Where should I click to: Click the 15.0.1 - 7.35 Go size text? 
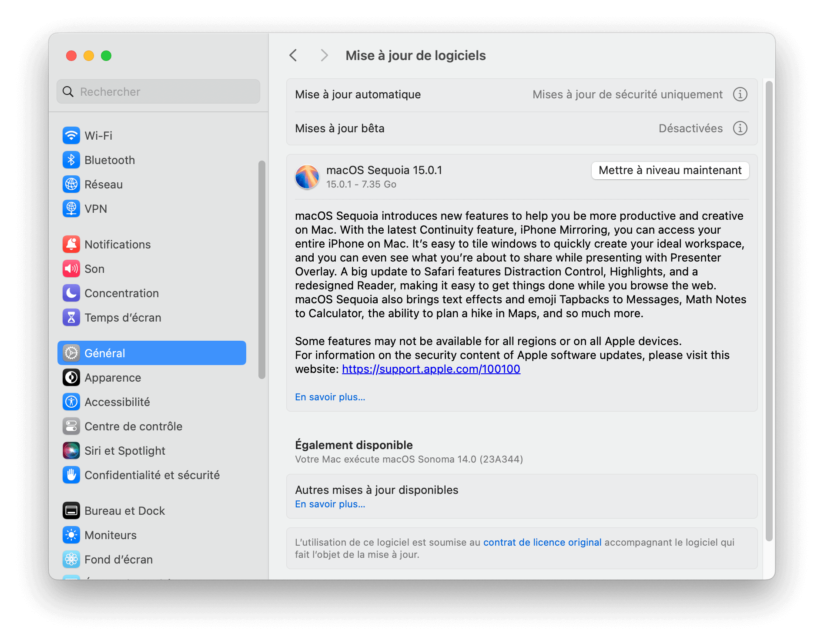click(361, 184)
